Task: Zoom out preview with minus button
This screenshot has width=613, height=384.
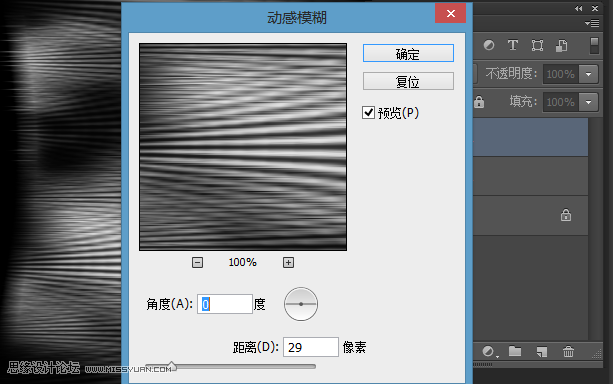Action: (x=197, y=262)
